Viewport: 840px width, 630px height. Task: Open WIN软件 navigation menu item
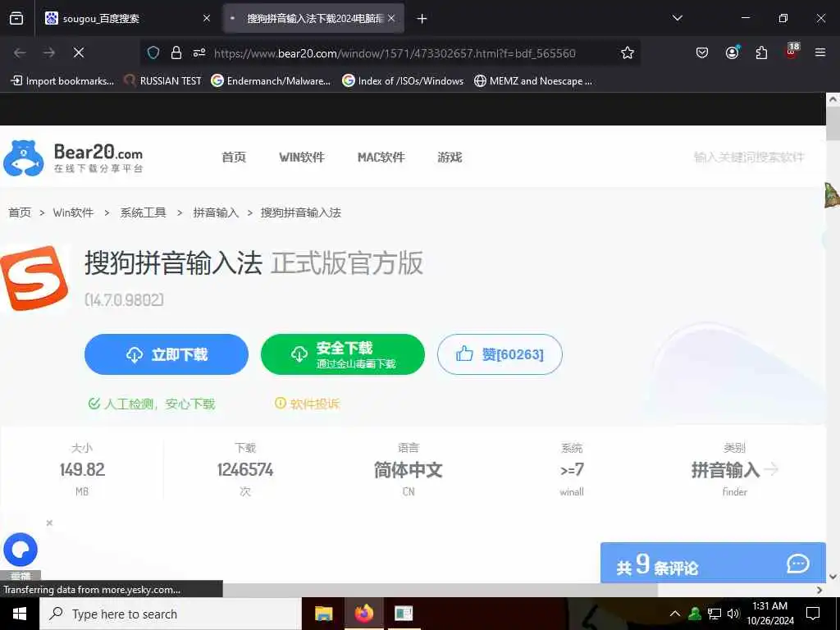click(302, 157)
